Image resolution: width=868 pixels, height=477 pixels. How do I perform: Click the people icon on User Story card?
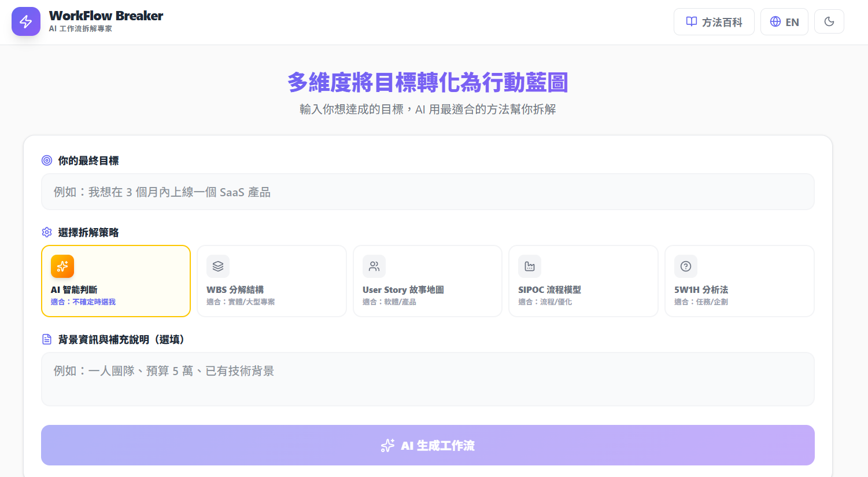(374, 266)
